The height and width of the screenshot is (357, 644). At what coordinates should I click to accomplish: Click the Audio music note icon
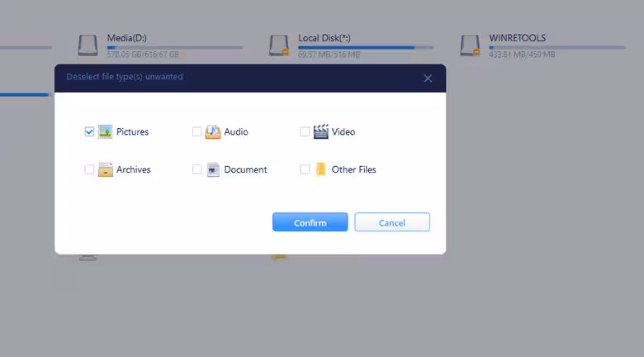[x=213, y=131]
